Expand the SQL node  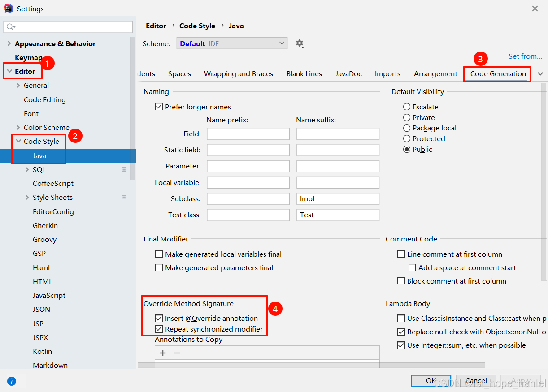click(27, 169)
